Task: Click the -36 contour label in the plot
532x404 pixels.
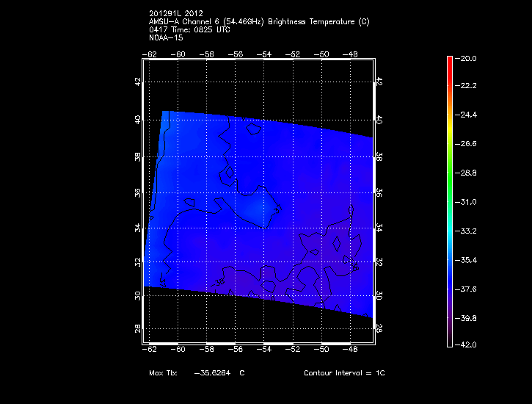Action: tap(219, 281)
